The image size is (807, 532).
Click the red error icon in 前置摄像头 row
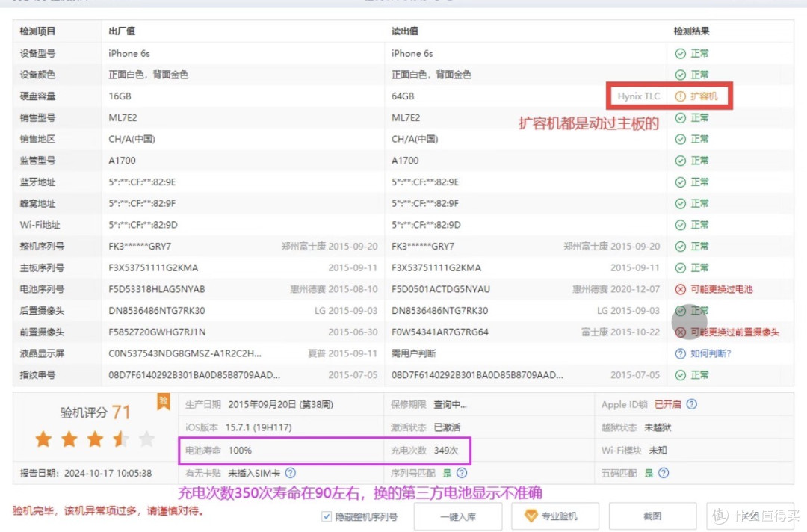681,332
